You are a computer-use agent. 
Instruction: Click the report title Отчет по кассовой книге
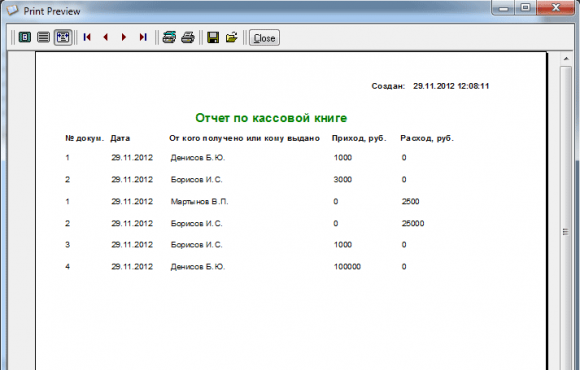point(271,118)
